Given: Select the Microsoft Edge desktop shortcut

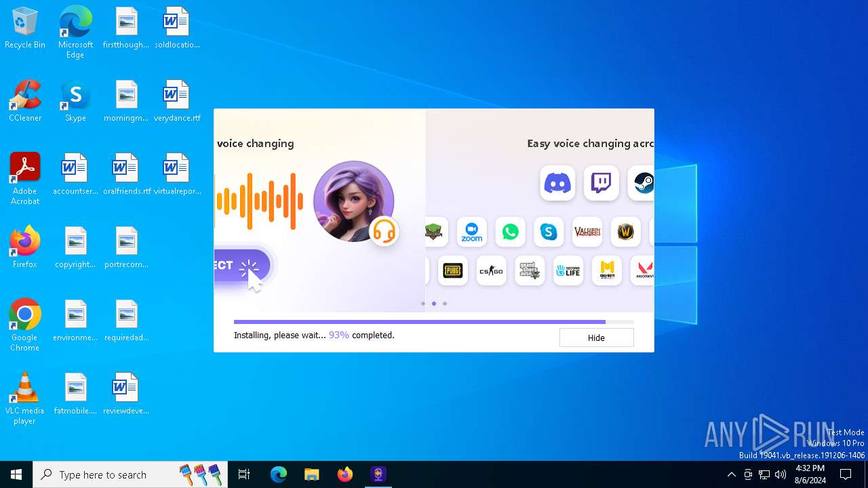Looking at the screenshot, I should [75, 33].
